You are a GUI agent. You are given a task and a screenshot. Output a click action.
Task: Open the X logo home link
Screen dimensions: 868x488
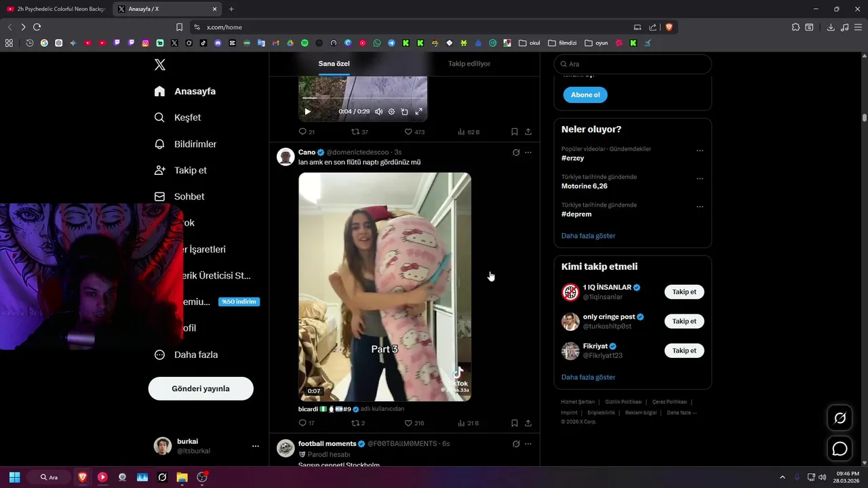coord(159,65)
